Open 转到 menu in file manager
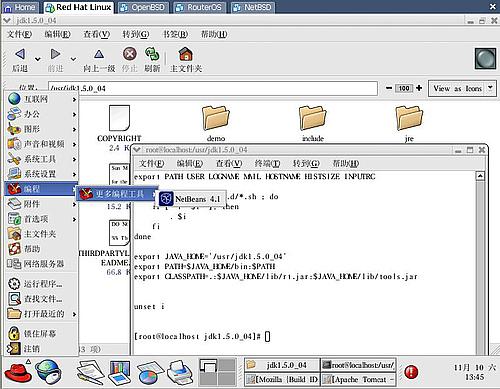This screenshot has height=389, width=500. [x=135, y=34]
